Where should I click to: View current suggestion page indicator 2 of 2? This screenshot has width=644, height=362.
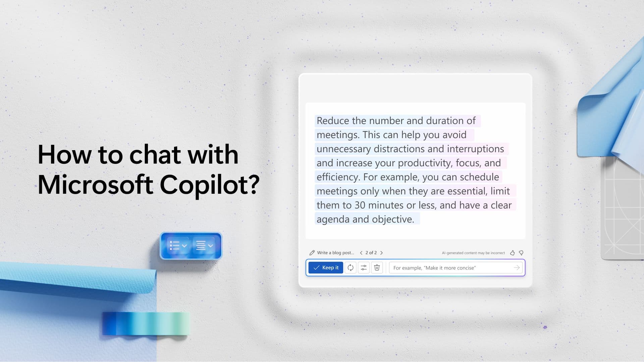pyautogui.click(x=371, y=252)
